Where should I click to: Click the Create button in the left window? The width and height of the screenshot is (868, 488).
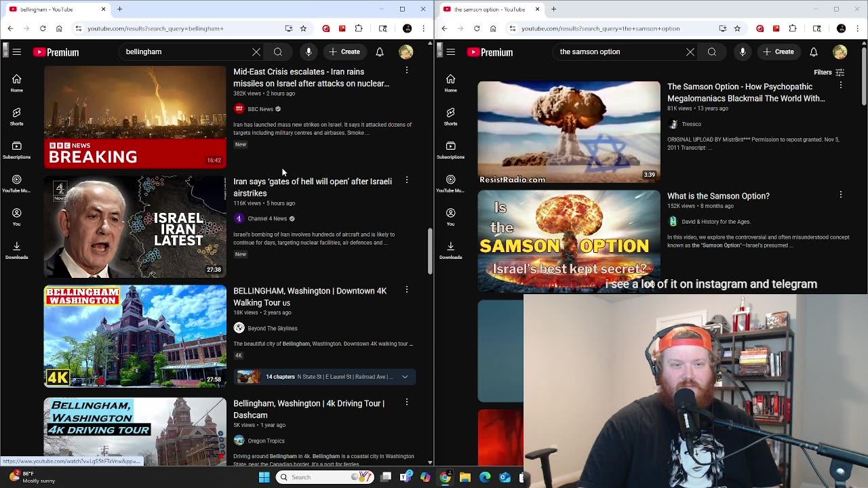click(344, 52)
